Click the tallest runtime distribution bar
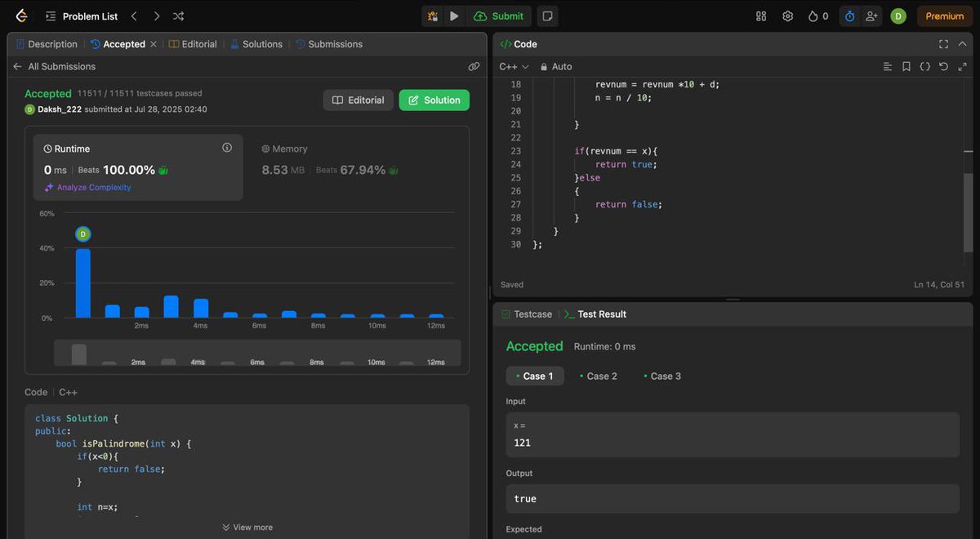This screenshot has width=980, height=539. 82,283
